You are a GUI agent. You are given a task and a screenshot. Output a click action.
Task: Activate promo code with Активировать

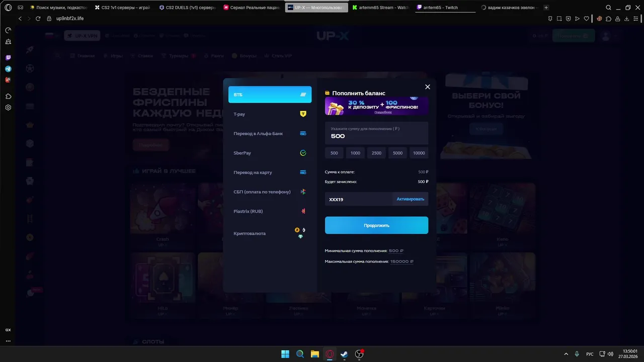[410, 199]
